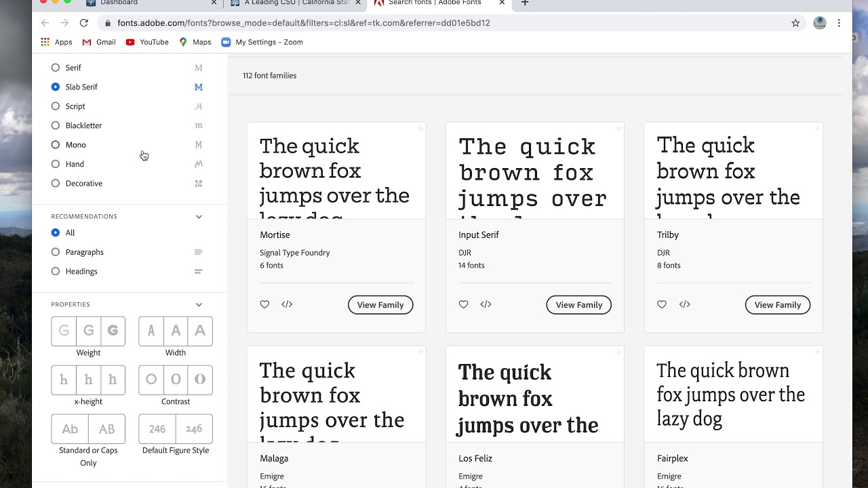Image resolution: width=868 pixels, height=488 pixels.
Task: Choose the Decorative classification option
Action: 56,184
